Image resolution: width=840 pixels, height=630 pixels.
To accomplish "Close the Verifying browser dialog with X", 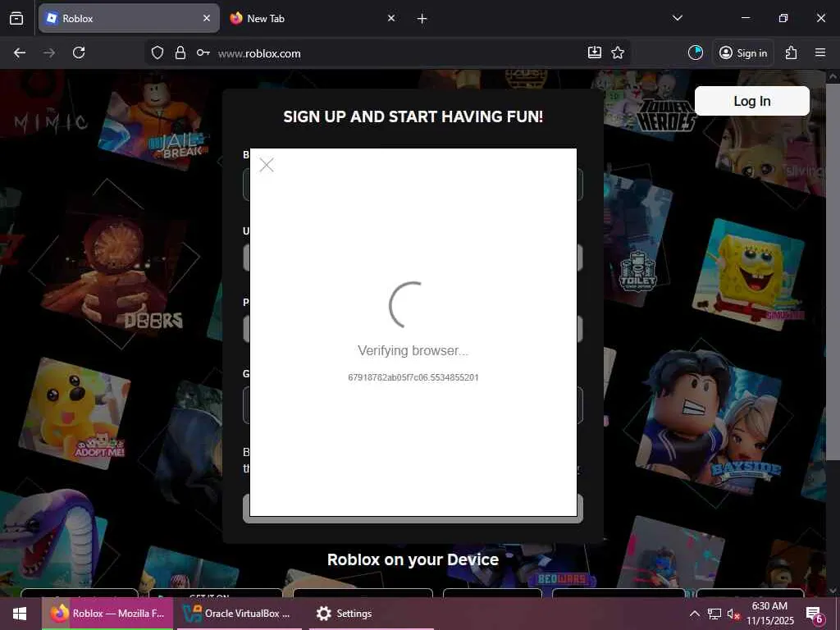I will (x=267, y=165).
